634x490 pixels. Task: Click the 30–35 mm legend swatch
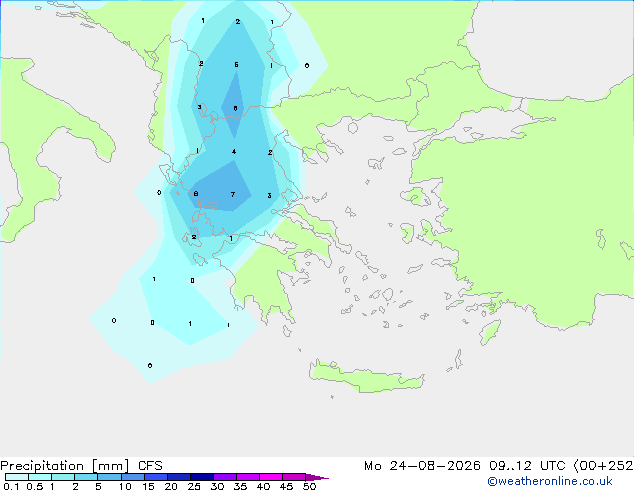[x=225, y=477]
